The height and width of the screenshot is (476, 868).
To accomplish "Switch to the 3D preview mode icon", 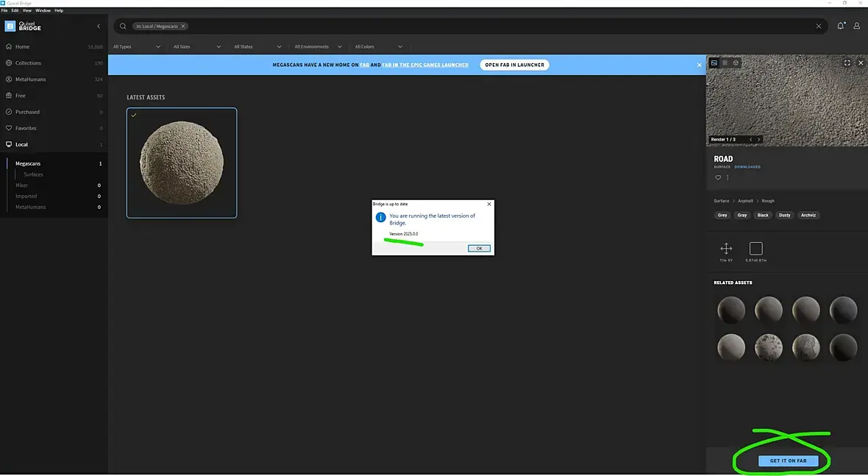I will [736, 63].
